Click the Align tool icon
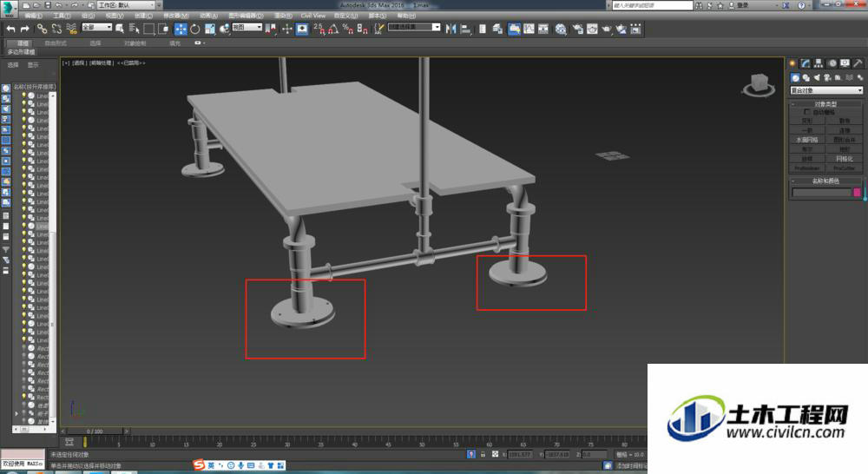 (465, 29)
